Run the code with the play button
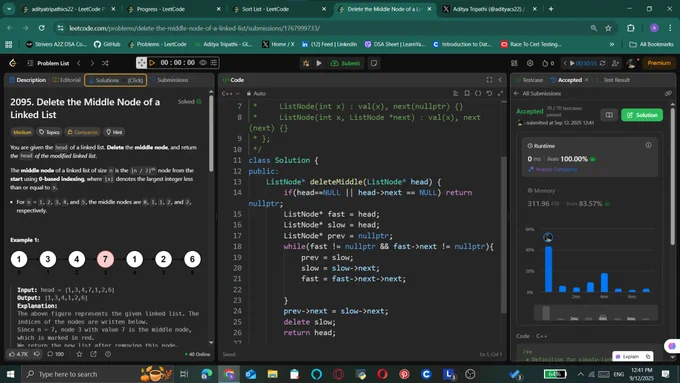680x383 pixels. 319,63
